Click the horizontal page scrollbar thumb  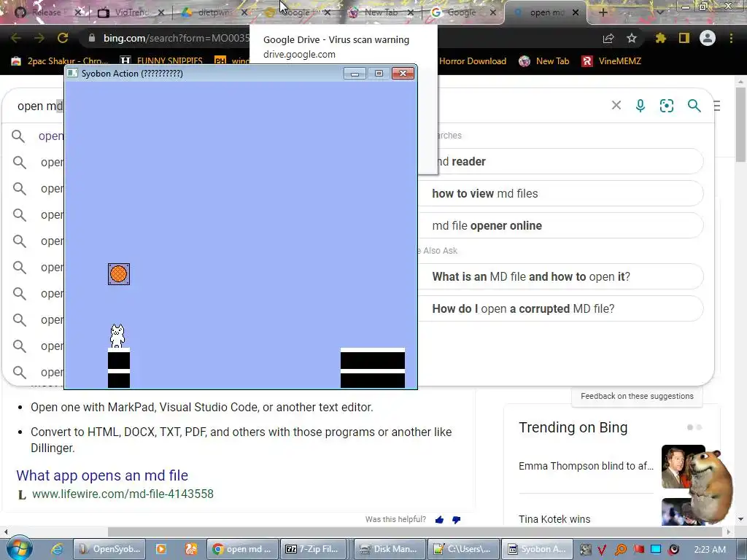[x=414, y=532]
